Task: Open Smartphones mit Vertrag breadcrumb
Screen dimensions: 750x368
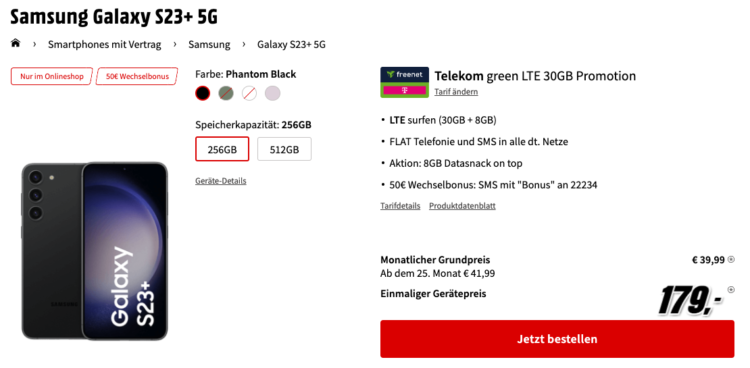Action: pyautogui.click(x=104, y=45)
